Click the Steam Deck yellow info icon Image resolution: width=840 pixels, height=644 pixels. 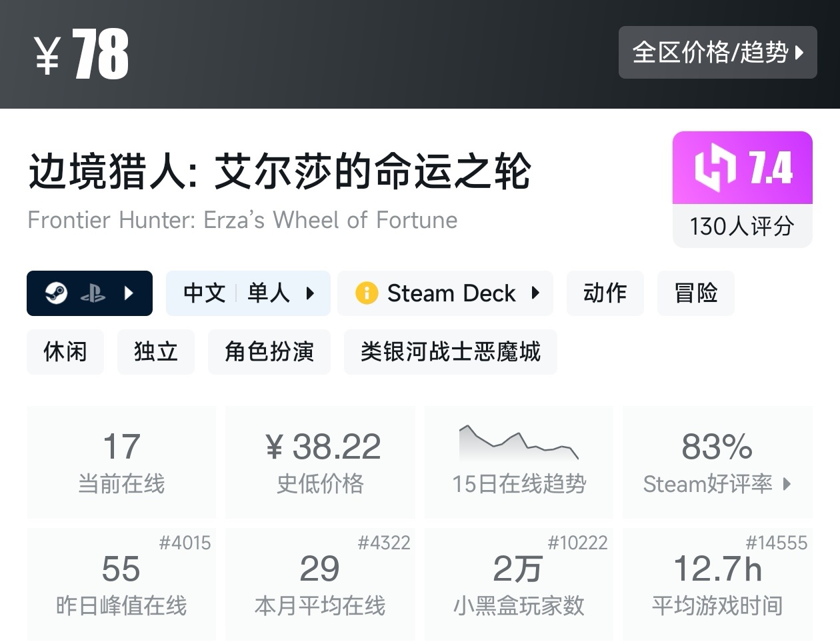366,293
